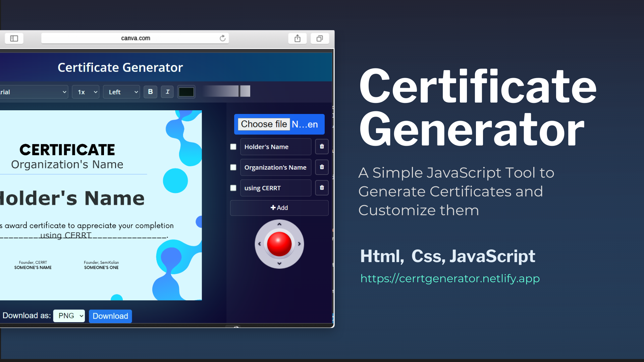Image resolution: width=644 pixels, height=362 pixels.
Task: Check the Organization's Name checkbox
Action: coord(233,167)
